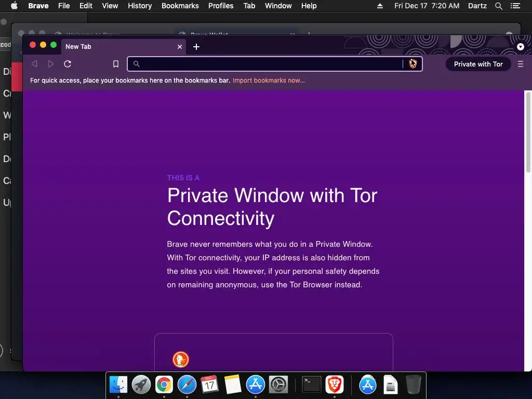The height and width of the screenshot is (399, 532).
Task: Open Safari from the Dock
Action: click(x=187, y=384)
